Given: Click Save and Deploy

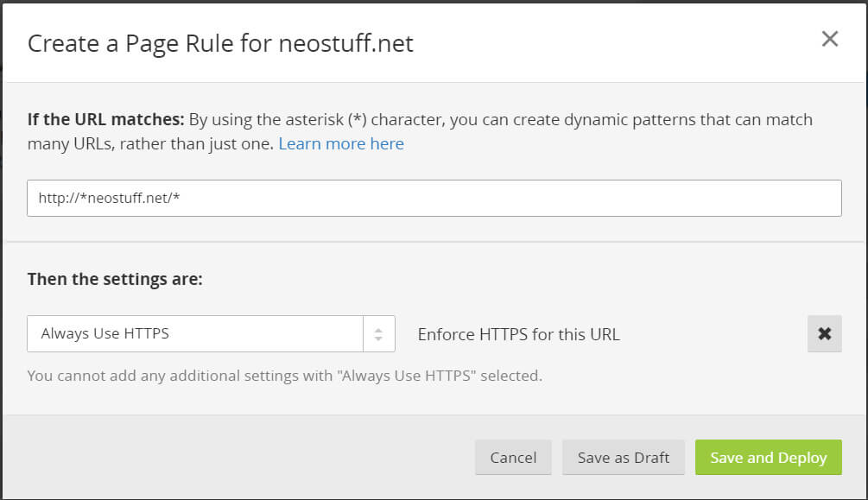Looking at the screenshot, I should coord(769,458).
